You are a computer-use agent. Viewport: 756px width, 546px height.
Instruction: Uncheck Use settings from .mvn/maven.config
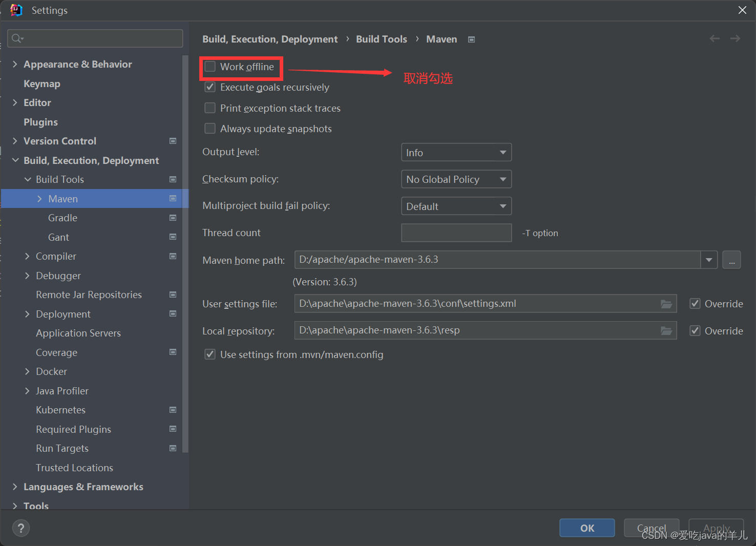[210, 354]
